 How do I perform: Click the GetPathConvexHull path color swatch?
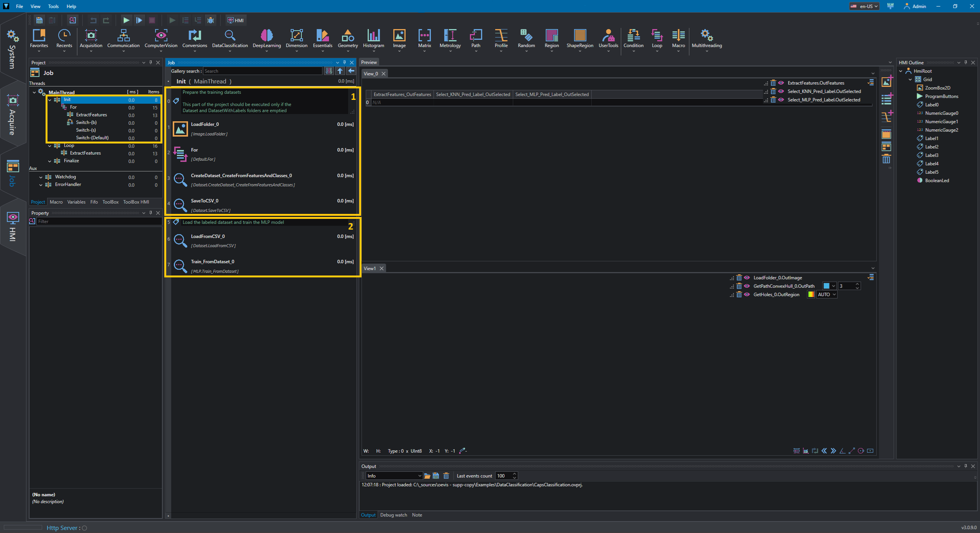(826, 286)
